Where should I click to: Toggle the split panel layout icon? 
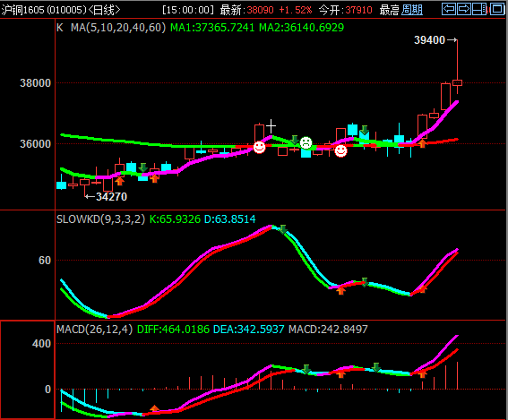point(479,9)
